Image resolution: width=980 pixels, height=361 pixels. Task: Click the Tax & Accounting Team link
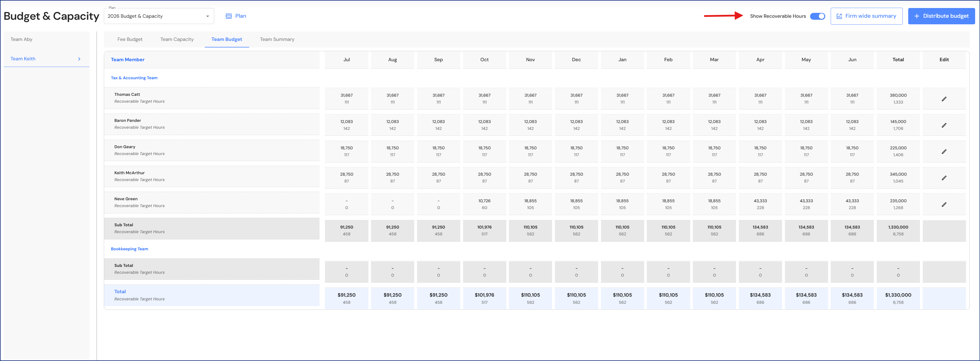click(x=134, y=78)
